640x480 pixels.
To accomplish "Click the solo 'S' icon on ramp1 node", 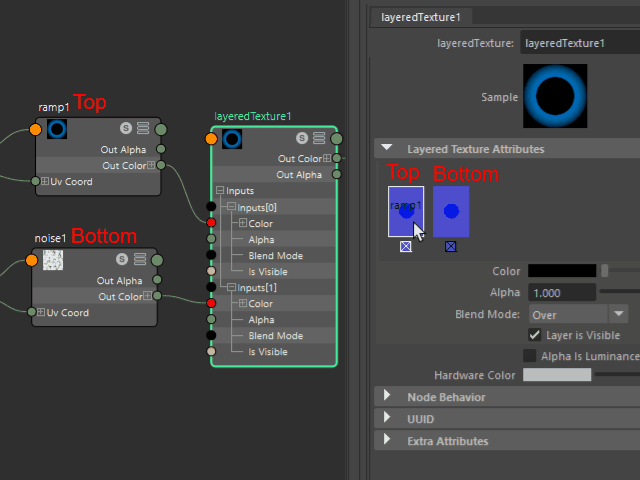I will [125, 128].
